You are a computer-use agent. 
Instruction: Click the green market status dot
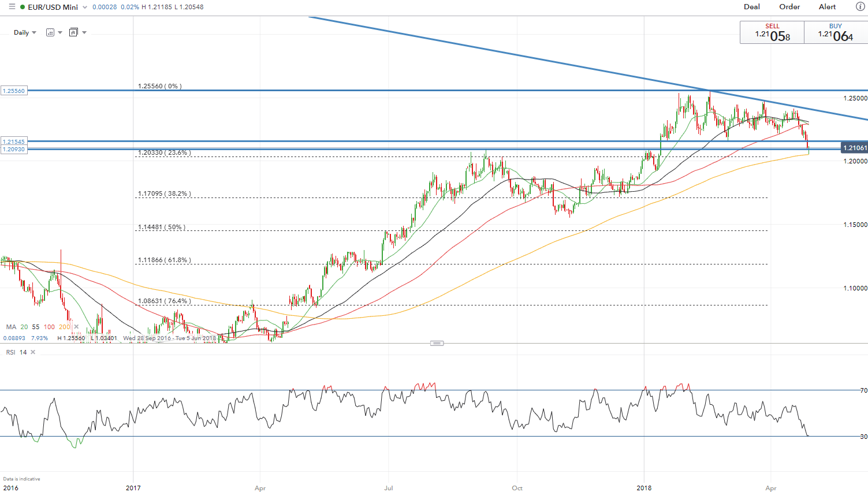coord(23,7)
